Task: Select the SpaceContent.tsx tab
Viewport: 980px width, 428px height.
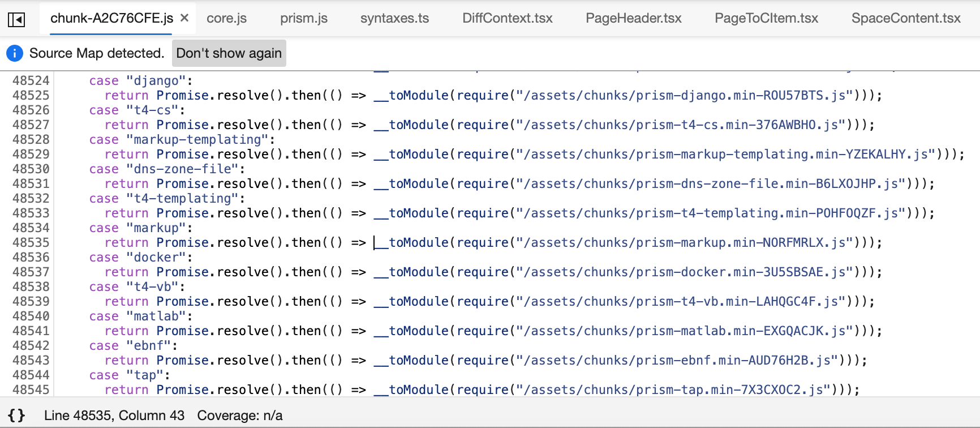Action: point(906,18)
